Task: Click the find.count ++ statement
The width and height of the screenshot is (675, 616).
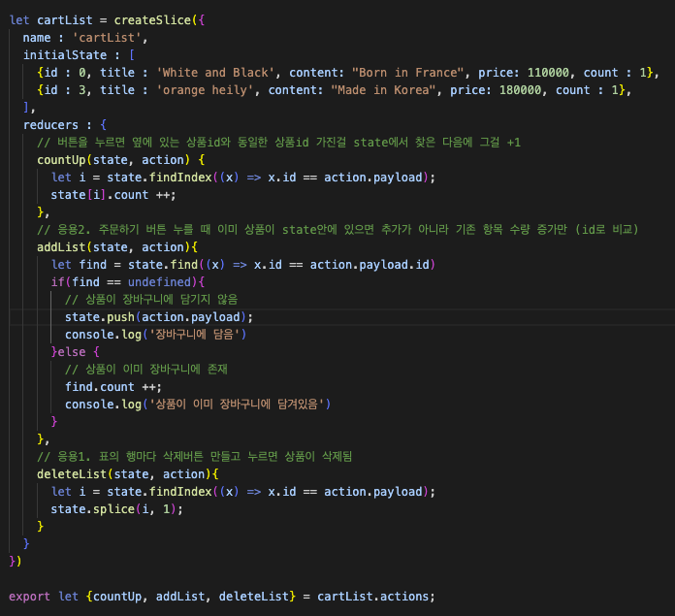Action: pos(113,387)
